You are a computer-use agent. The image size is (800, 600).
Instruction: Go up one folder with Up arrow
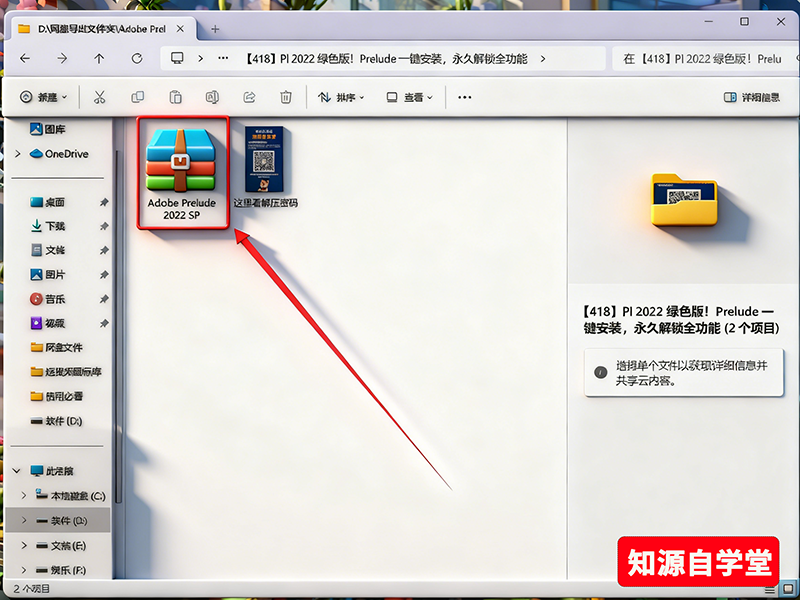click(99, 59)
